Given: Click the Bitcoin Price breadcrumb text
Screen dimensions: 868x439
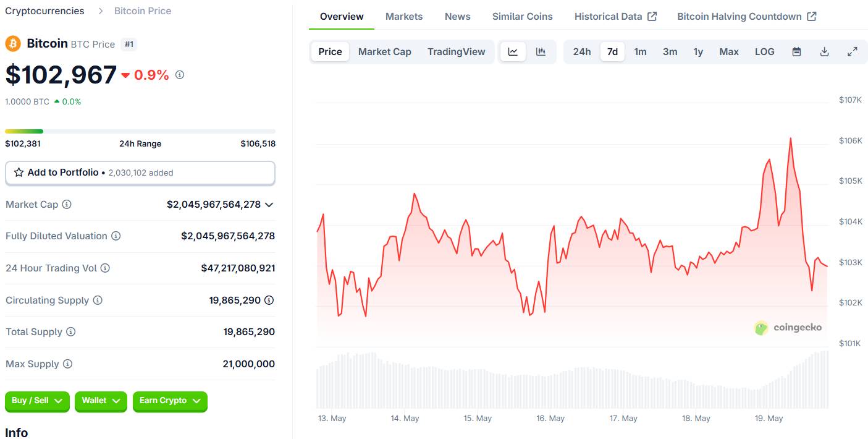Looking at the screenshot, I should (143, 11).
